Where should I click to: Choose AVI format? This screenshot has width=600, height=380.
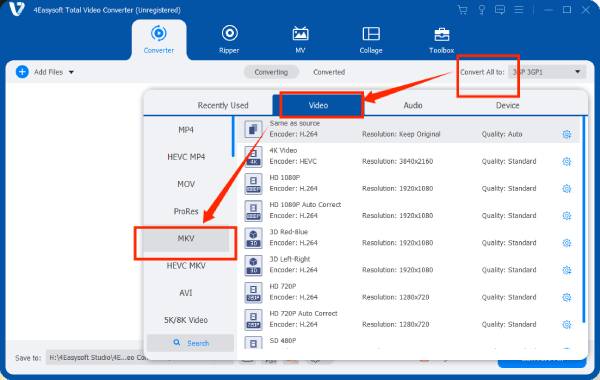pyautogui.click(x=186, y=293)
